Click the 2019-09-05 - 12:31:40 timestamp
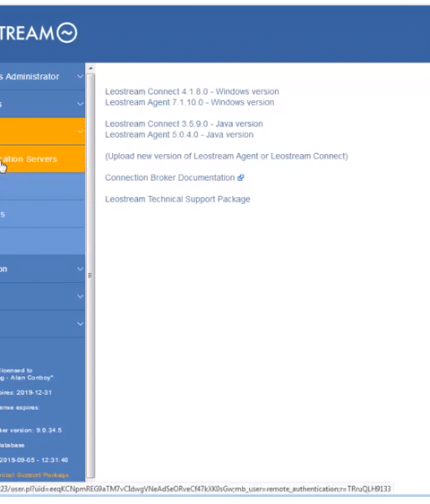 coord(34,460)
